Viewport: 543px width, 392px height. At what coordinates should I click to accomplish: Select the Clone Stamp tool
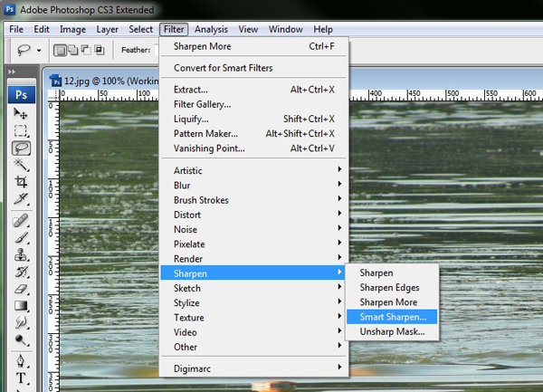[x=21, y=255]
